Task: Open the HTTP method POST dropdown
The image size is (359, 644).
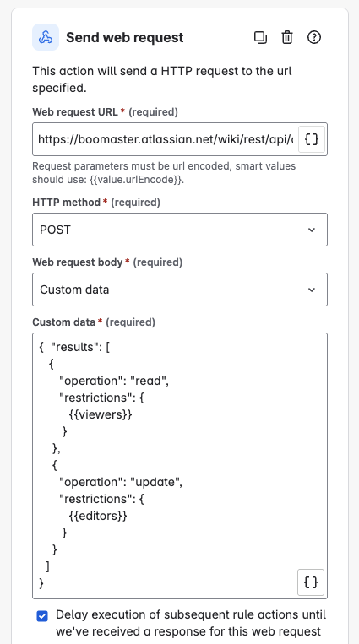Action: (180, 230)
